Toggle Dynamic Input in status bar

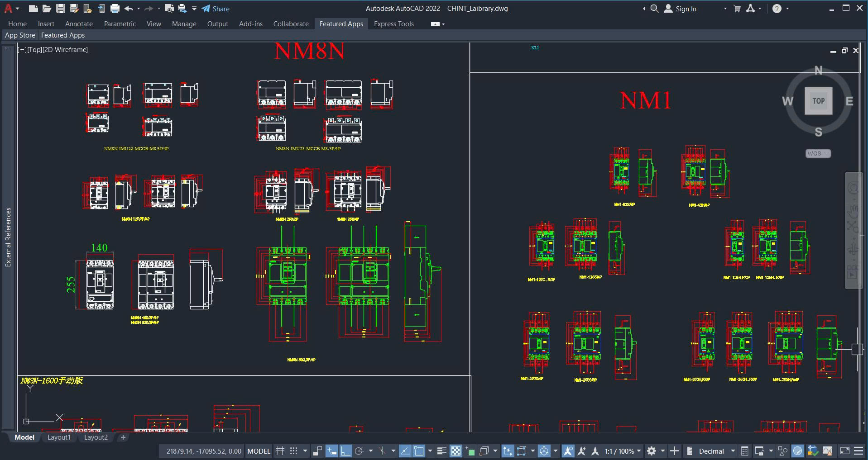332,451
